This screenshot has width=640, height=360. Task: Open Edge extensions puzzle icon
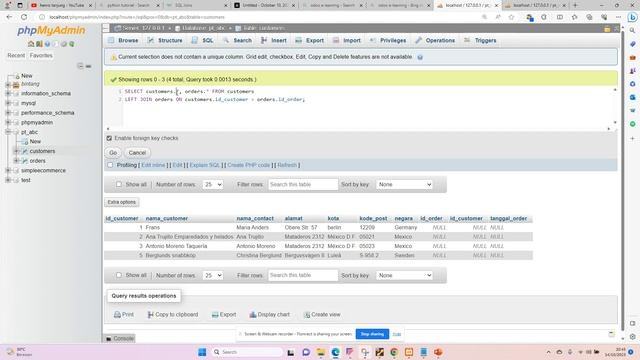click(x=544, y=17)
